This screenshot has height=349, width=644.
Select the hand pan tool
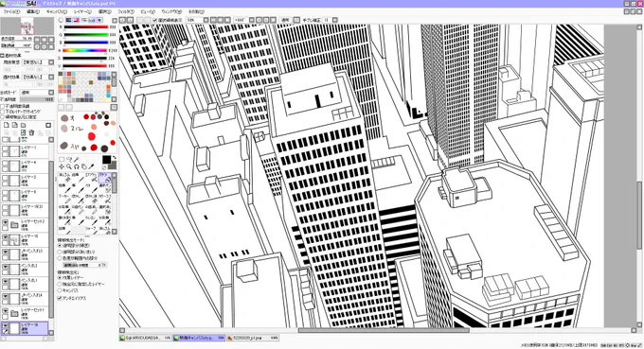(83, 166)
